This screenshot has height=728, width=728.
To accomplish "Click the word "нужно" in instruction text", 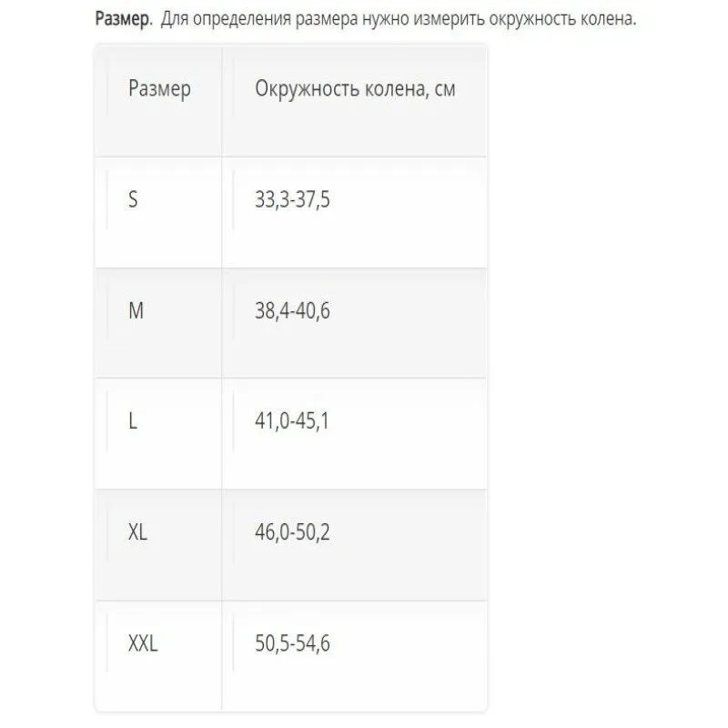I will [385, 19].
